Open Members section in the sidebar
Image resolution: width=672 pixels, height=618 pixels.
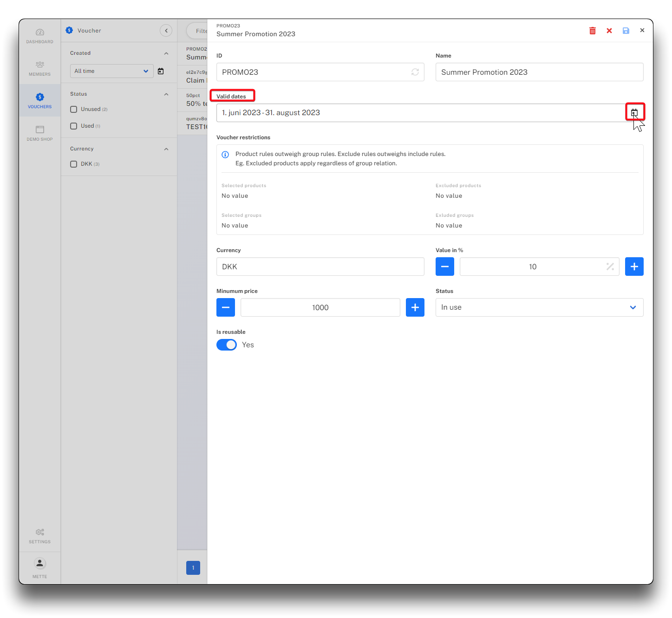[x=40, y=68]
